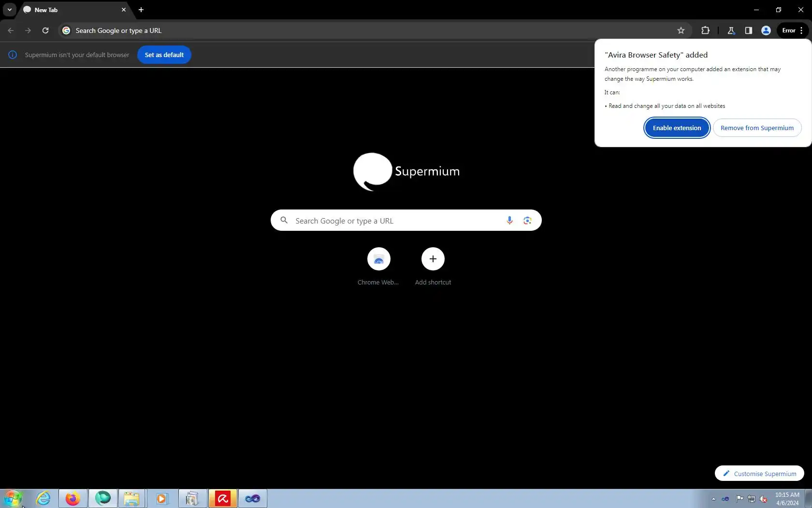Open Customise Supermium
Screen dimensions: 812x508
pos(759,474)
